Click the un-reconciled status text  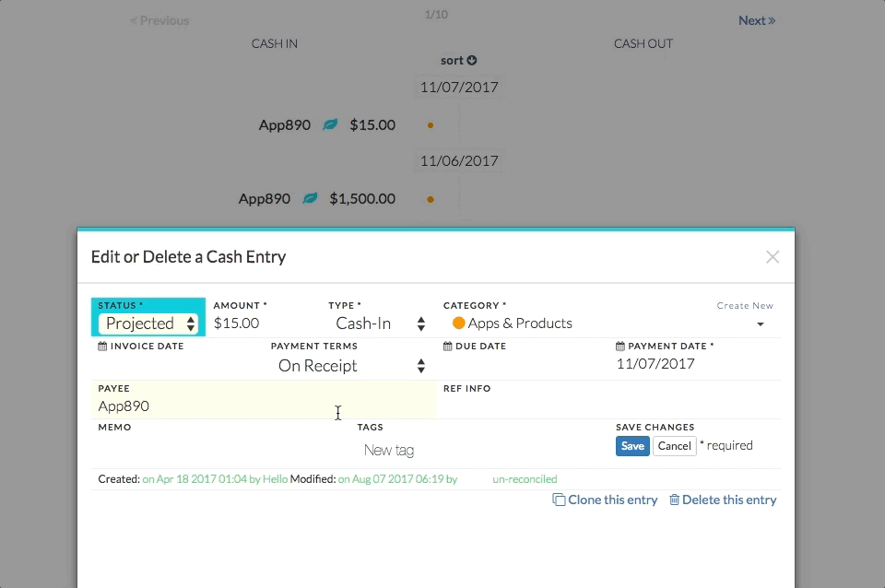[525, 479]
